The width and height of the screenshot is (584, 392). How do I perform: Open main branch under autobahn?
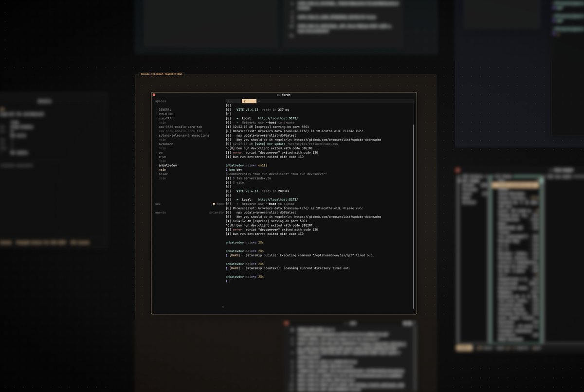point(162,148)
